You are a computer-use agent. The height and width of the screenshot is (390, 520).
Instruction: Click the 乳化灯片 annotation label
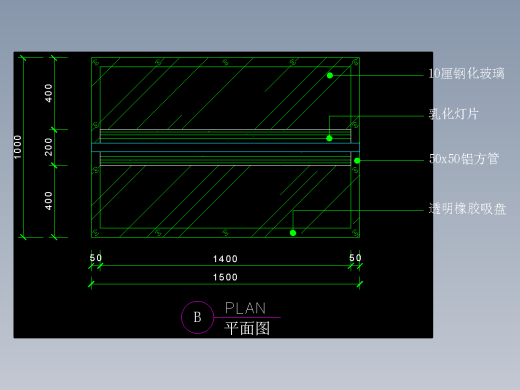click(x=453, y=114)
